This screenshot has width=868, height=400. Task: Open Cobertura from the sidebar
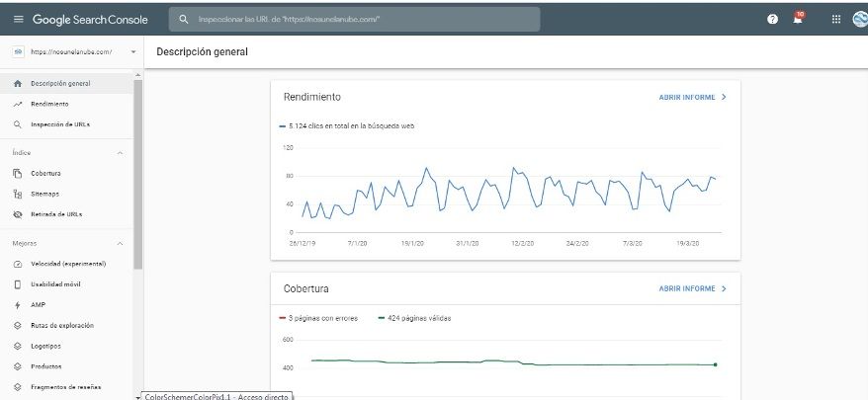[66, 174]
